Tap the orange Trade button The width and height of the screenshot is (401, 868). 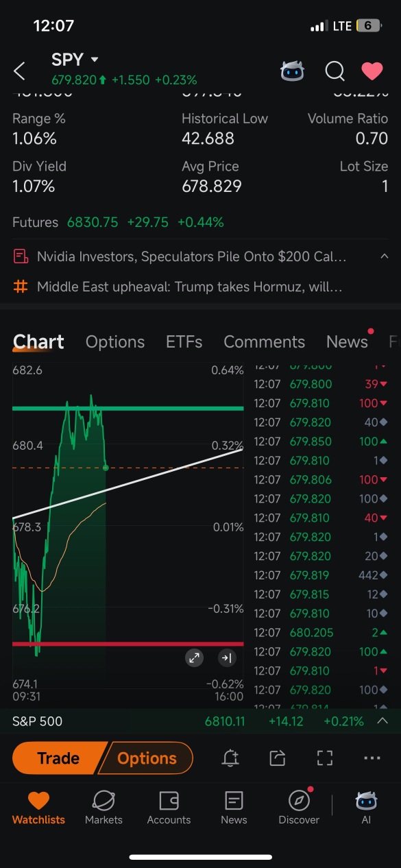tap(58, 758)
